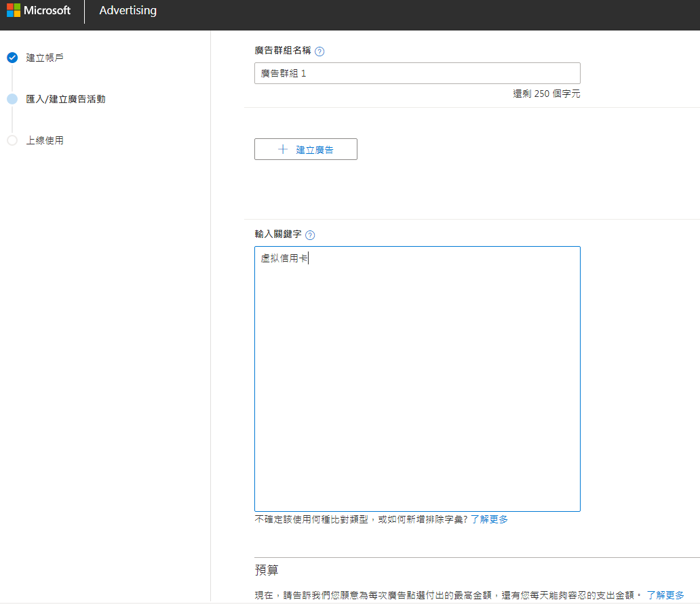Show help tooltip for 輸入關鍵字

pyautogui.click(x=310, y=235)
